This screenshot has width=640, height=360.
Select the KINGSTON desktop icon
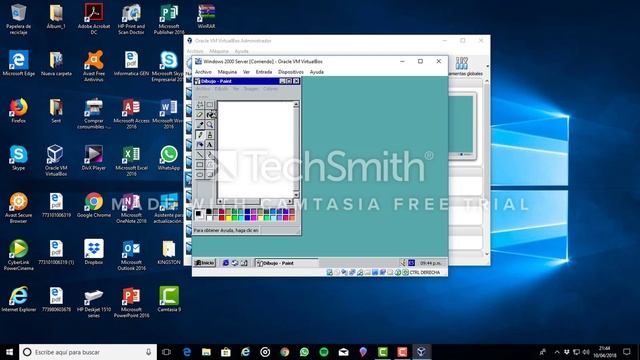169,252
